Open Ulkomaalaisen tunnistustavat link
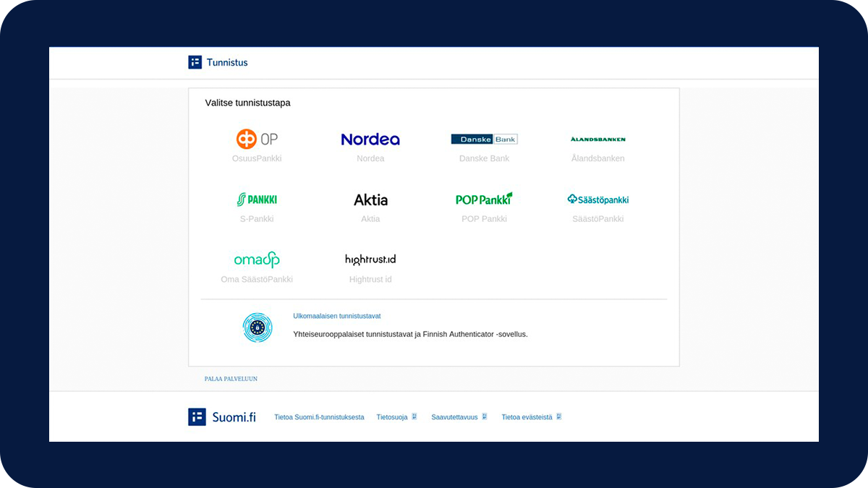868x488 pixels. [337, 316]
